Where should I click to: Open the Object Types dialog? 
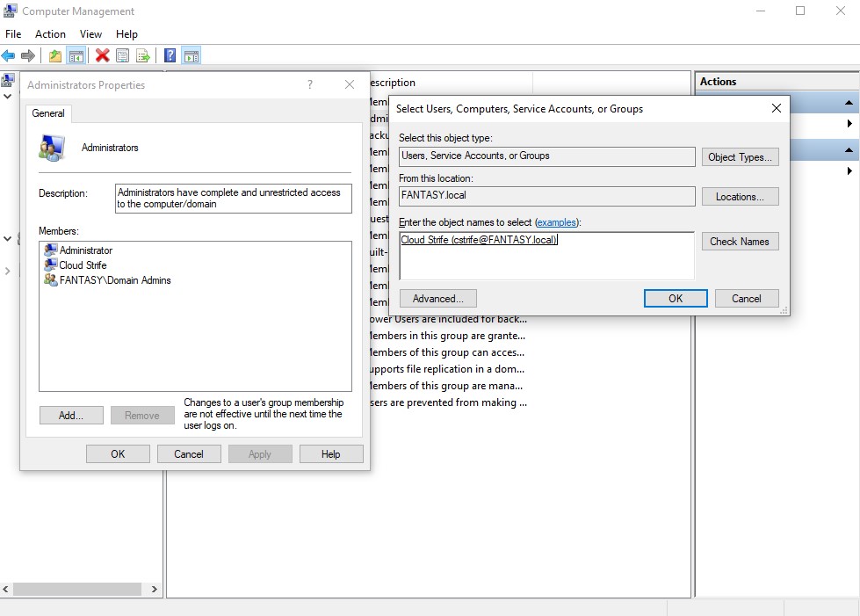point(740,156)
